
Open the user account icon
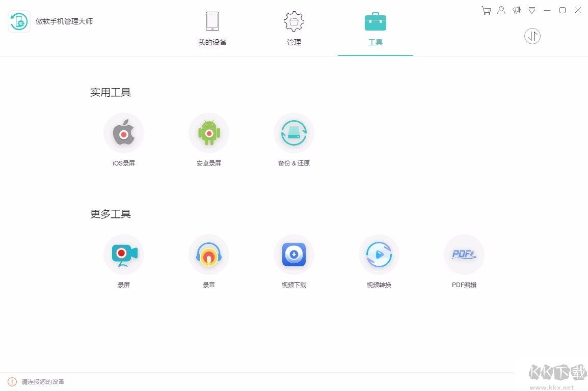pyautogui.click(x=501, y=11)
